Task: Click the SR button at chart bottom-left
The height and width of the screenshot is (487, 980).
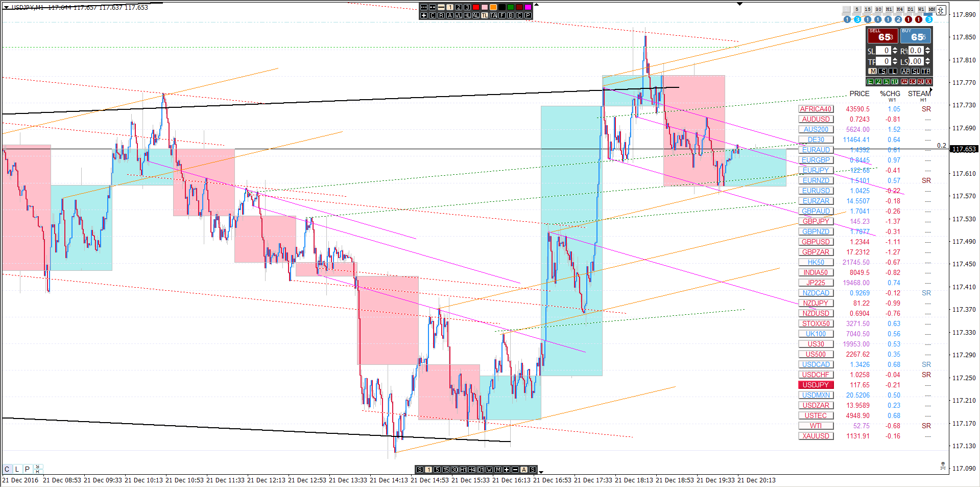Action: (x=37, y=469)
